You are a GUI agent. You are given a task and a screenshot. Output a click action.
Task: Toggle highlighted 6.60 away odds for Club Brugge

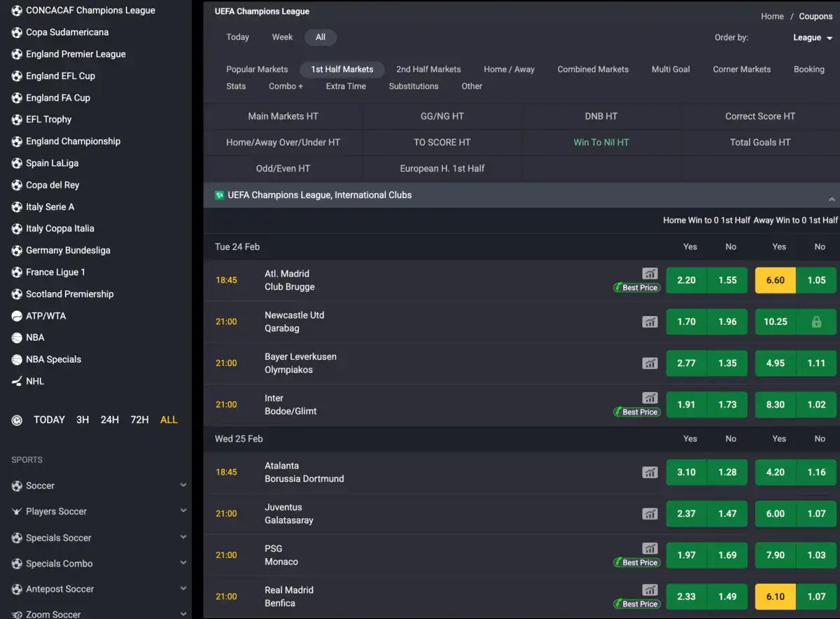click(x=776, y=280)
